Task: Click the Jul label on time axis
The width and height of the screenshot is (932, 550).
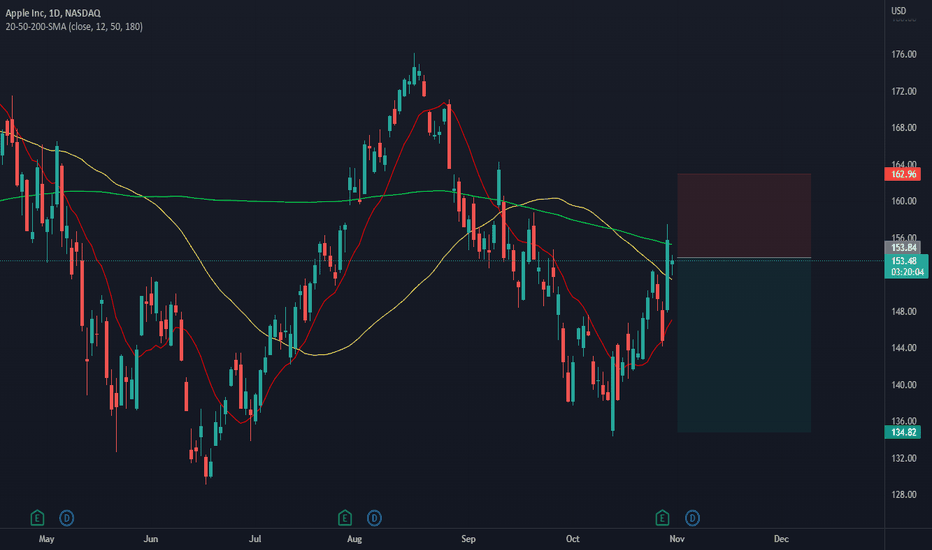Action: click(254, 539)
